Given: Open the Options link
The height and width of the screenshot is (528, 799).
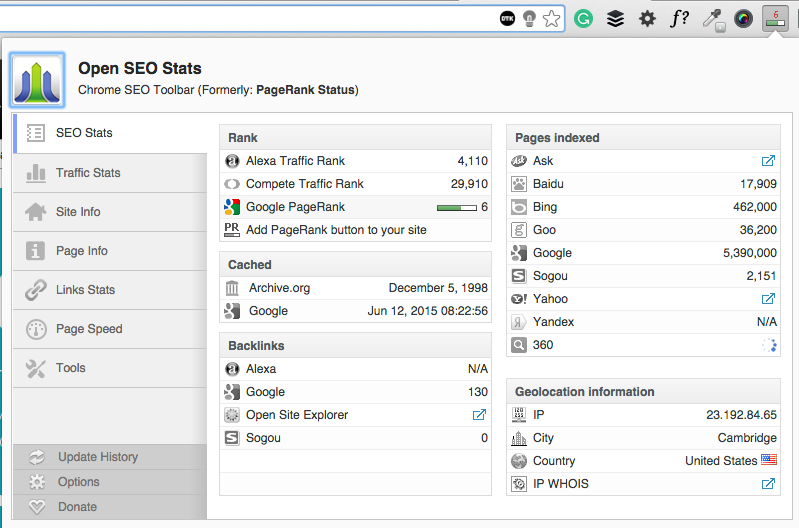Looking at the screenshot, I should (x=78, y=482).
